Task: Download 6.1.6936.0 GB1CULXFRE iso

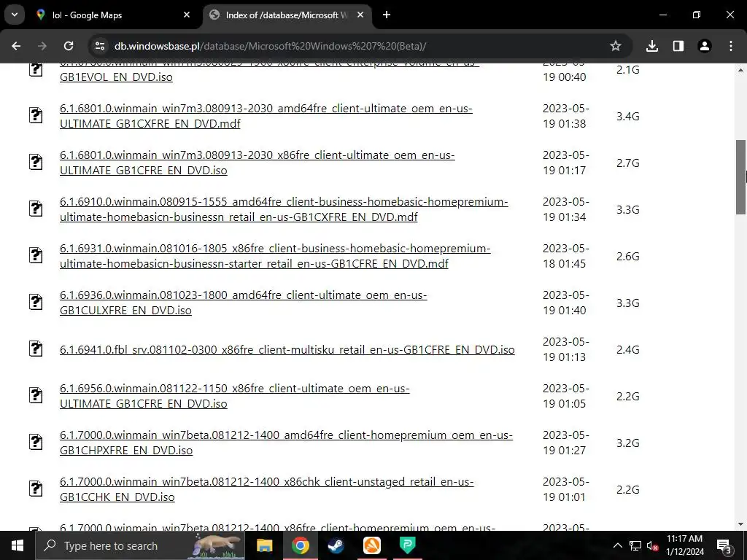Action: [244, 303]
